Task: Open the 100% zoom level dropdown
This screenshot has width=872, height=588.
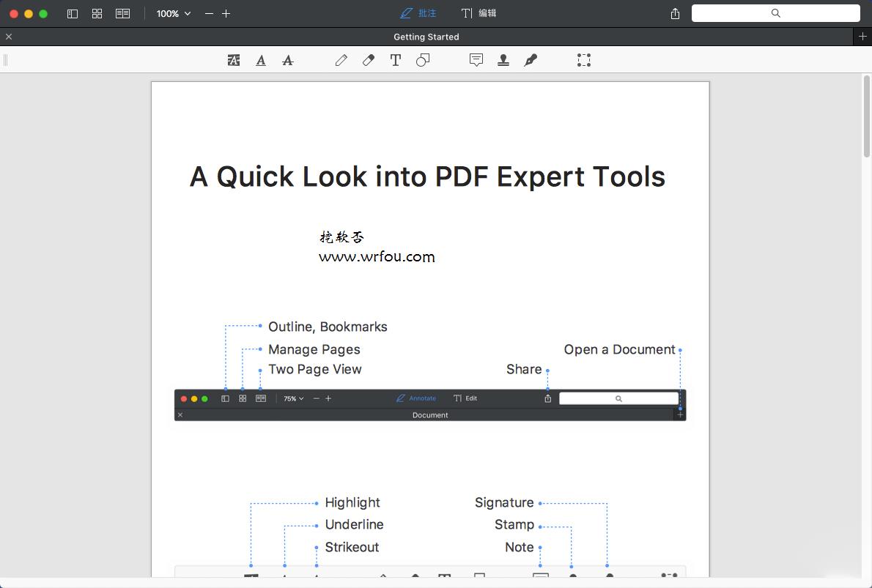Action: [174, 14]
